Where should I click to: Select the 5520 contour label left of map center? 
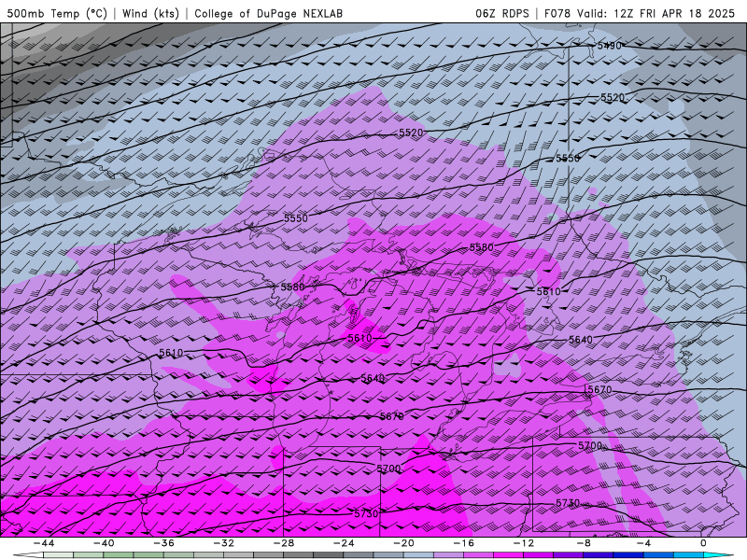point(411,133)
